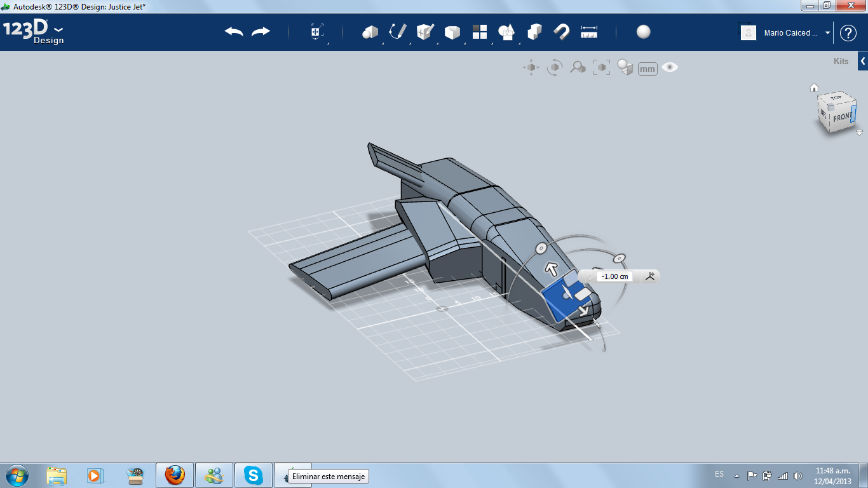
Task: Open the Grouping tools
Action: pos(506,32)
